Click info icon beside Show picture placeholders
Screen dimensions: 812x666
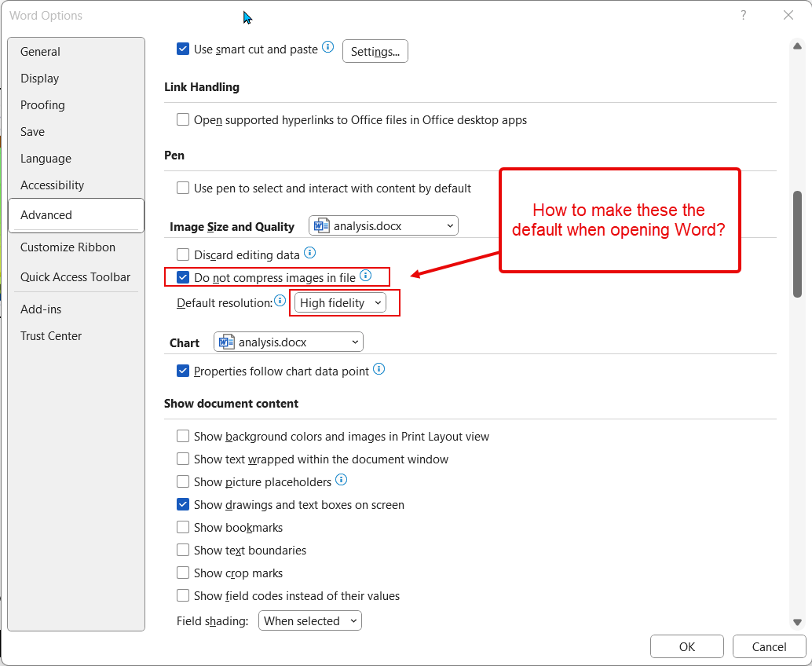[342, 480]
